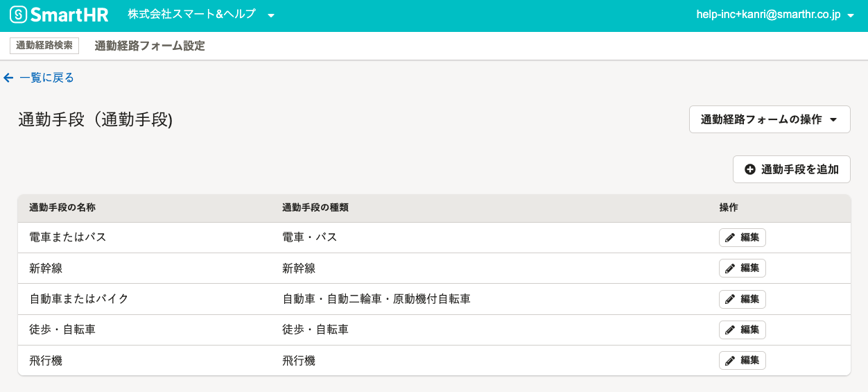Click the 編集 button for 飛行機
This screenshot has height=392, width=868.
click(x=743, y=360)
